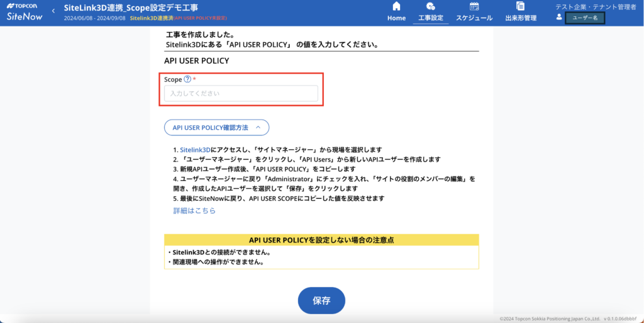Open the Sitelink3D link in step 1
Image resolution: width=644 pixels, height=323 pixels.
pos(195,150)
